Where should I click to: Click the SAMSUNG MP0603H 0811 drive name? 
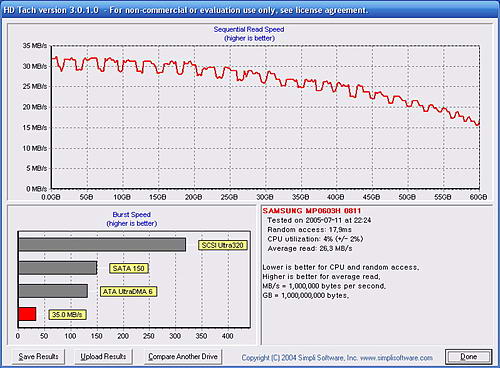[x=312, y=211]
